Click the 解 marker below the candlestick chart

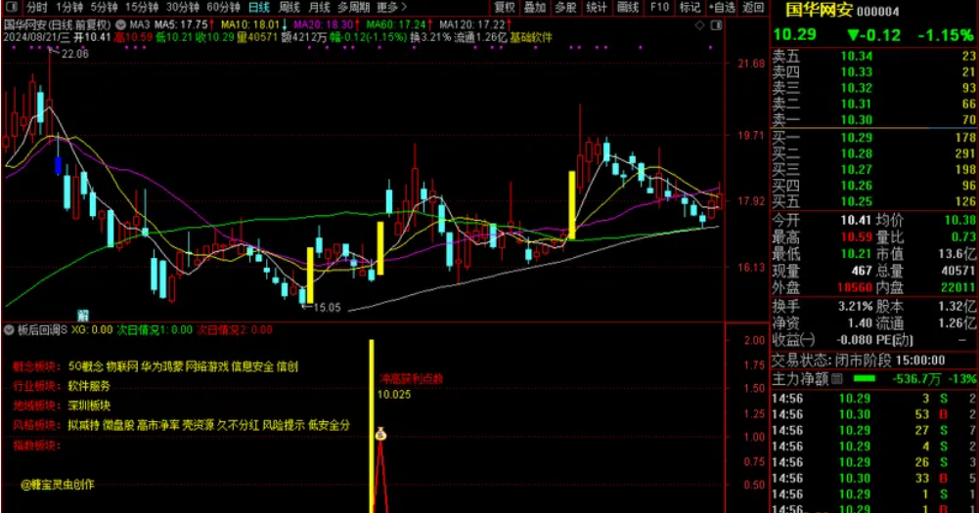point(83,315)
